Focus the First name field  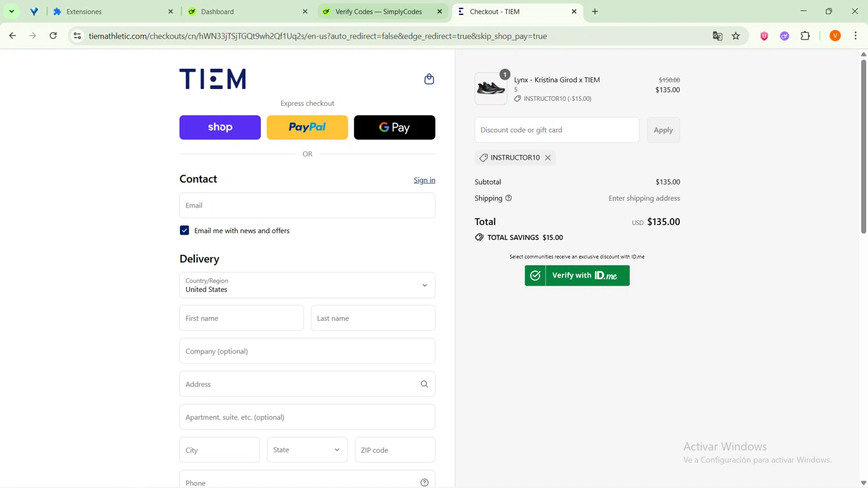click(x=241, y=318)
